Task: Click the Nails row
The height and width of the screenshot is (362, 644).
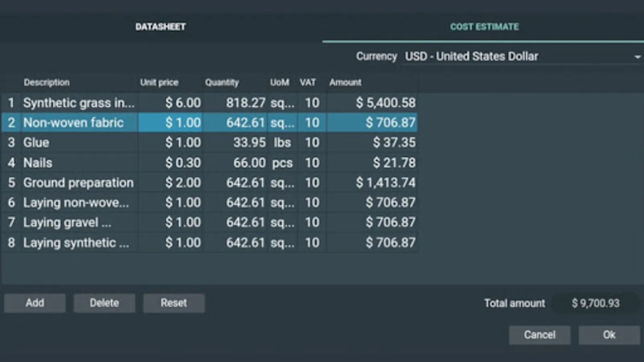Action: click(74, 162)
